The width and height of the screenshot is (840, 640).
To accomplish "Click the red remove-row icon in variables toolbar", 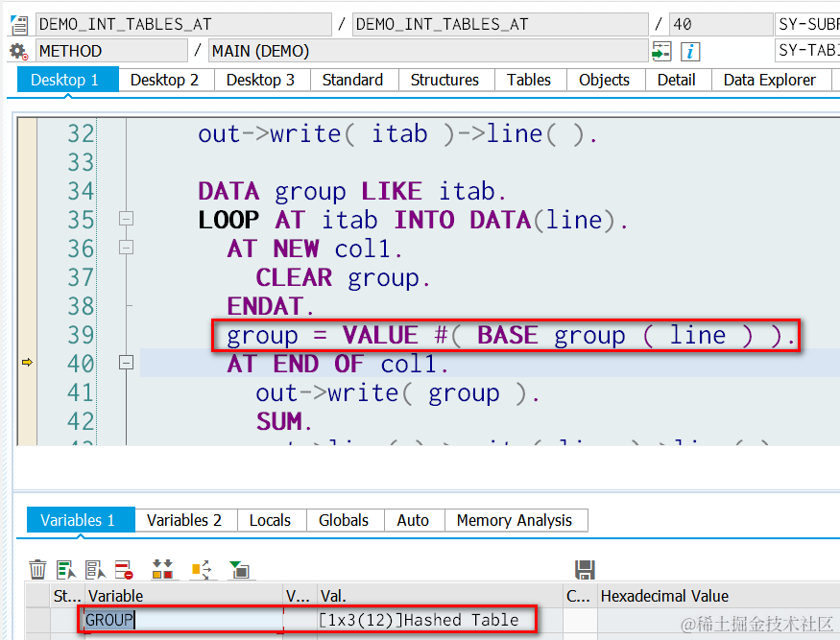I will [124, 570].
